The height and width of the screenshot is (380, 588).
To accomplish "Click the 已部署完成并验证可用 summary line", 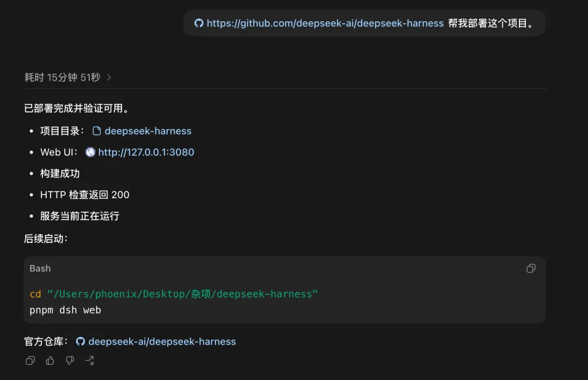I will pyautogui.click(x=77, y=108).
